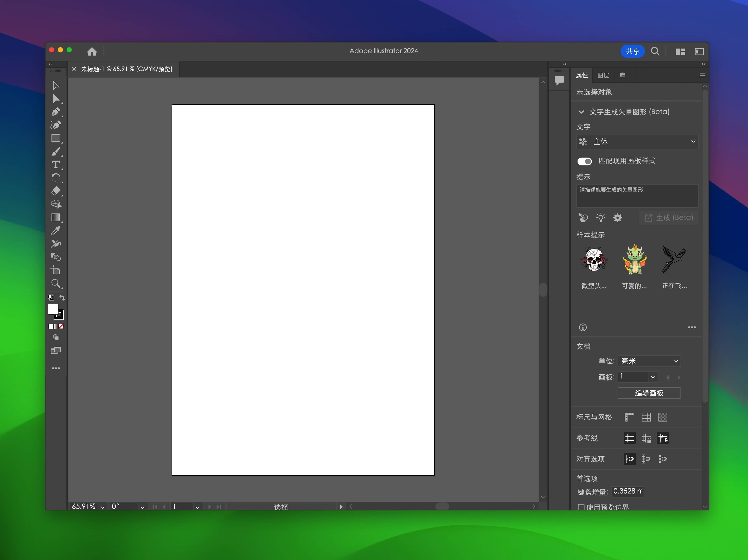Select the Eraser tool
This screenshot has height=560, width=748.
coord(56,191)
